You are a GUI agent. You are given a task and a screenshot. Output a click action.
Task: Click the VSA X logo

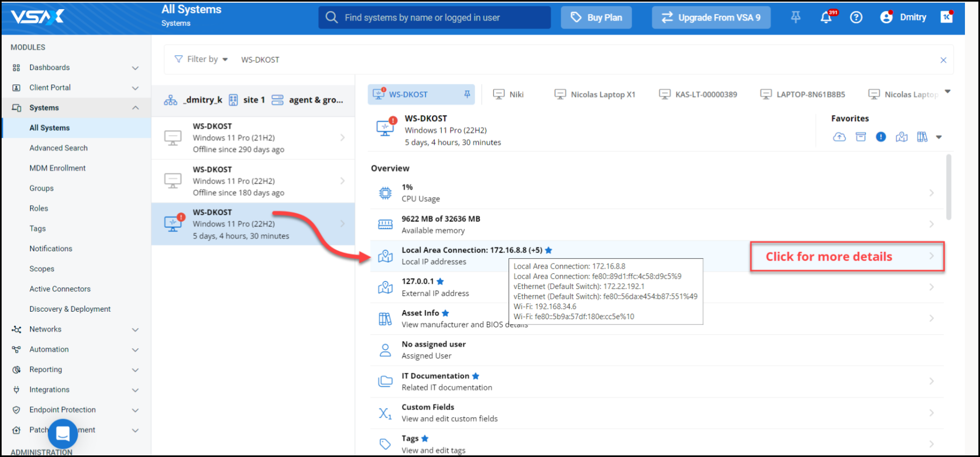click(38, 17)
